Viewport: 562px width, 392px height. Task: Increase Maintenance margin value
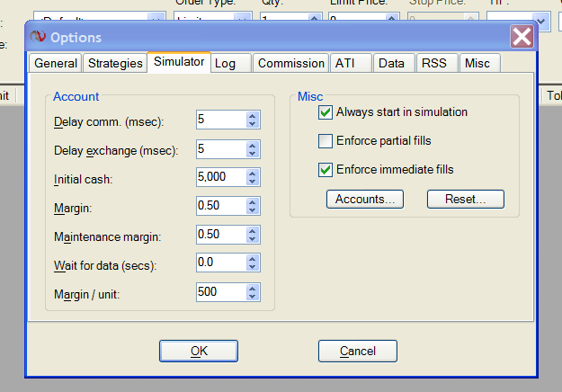253,231
